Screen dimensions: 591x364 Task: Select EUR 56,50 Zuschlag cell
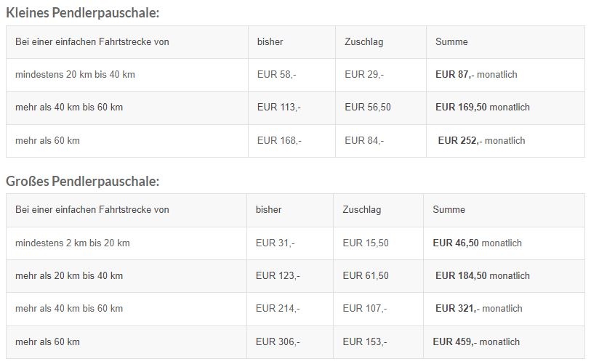[x=368, y=108]
